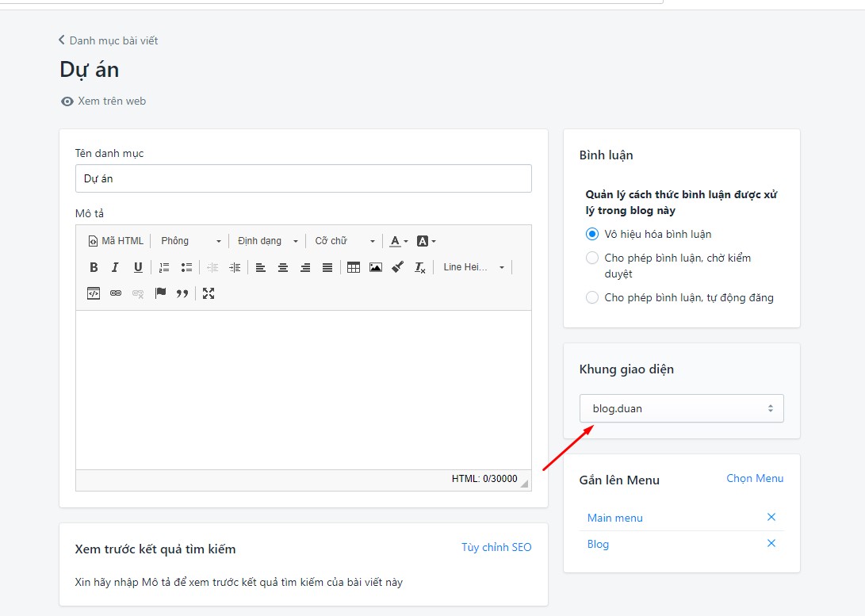The height and width of the screenshot is (616, 865).
Task: Click the editor resize handle corner
Action: [x=524, y=484]
